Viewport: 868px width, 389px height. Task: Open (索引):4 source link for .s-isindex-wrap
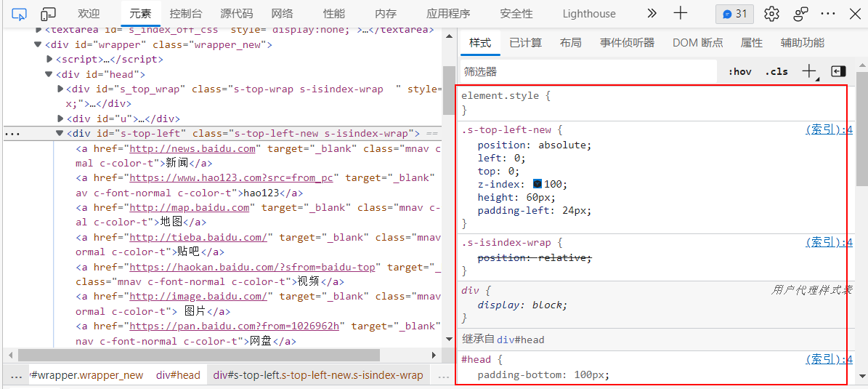829,242
